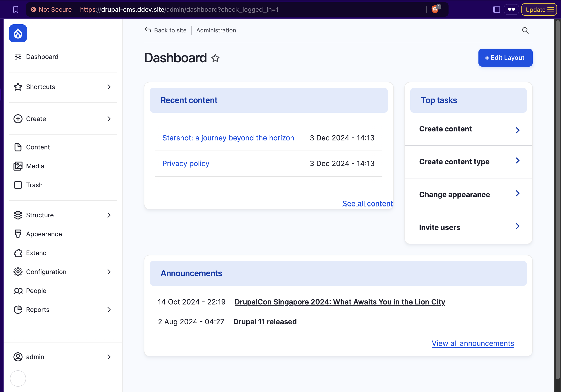
Task: Click the Structure layers icon
Action: pos(18,215)
